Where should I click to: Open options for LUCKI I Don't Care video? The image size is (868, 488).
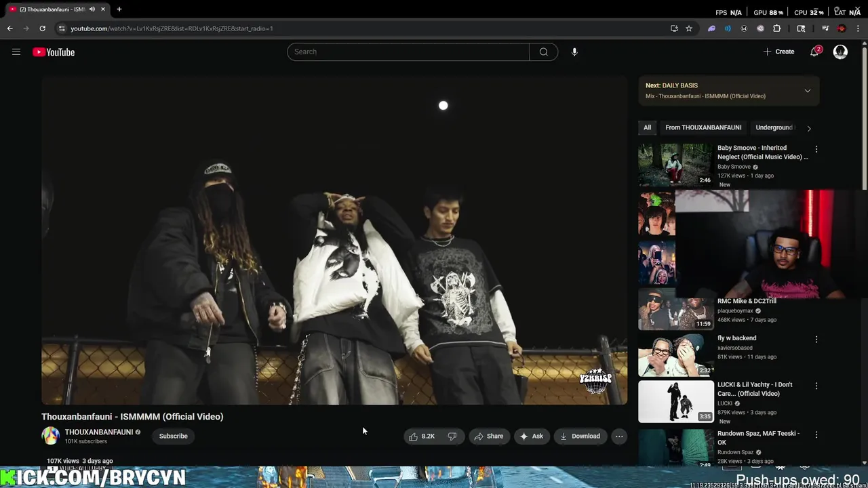pos(816,386)
